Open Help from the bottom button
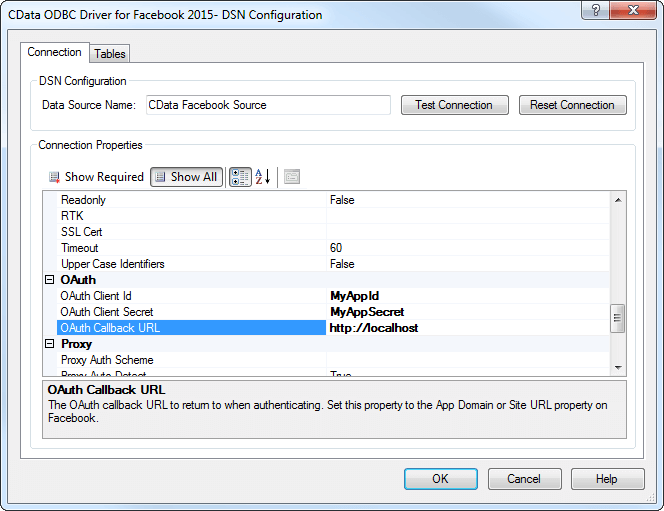This screenshot has width=664, height=511. pos(607,479)
